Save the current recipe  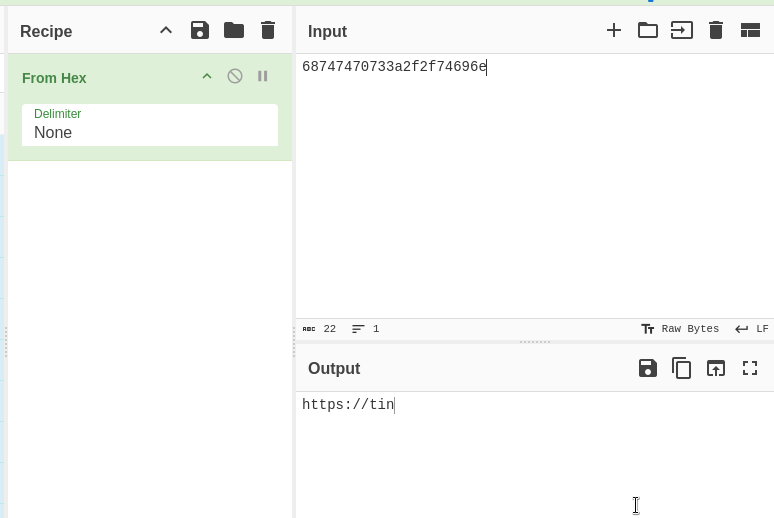coord(200,31)
